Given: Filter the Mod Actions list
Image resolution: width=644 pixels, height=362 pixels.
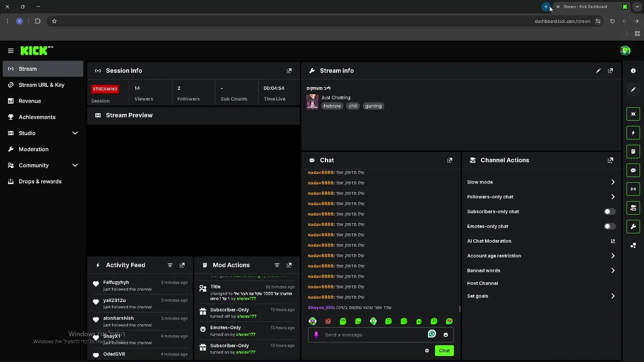Looking at the screenshot, I should (277, 265).
